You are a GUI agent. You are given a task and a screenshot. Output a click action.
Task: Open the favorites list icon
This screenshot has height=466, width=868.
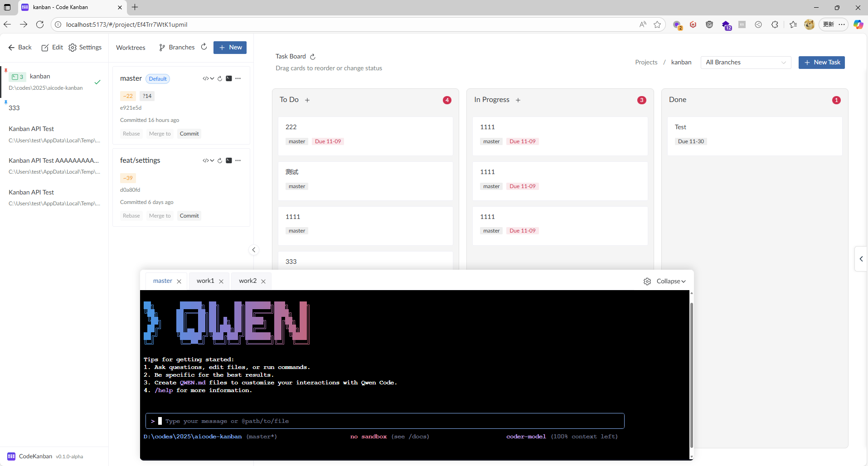click(x=793, y=24)
